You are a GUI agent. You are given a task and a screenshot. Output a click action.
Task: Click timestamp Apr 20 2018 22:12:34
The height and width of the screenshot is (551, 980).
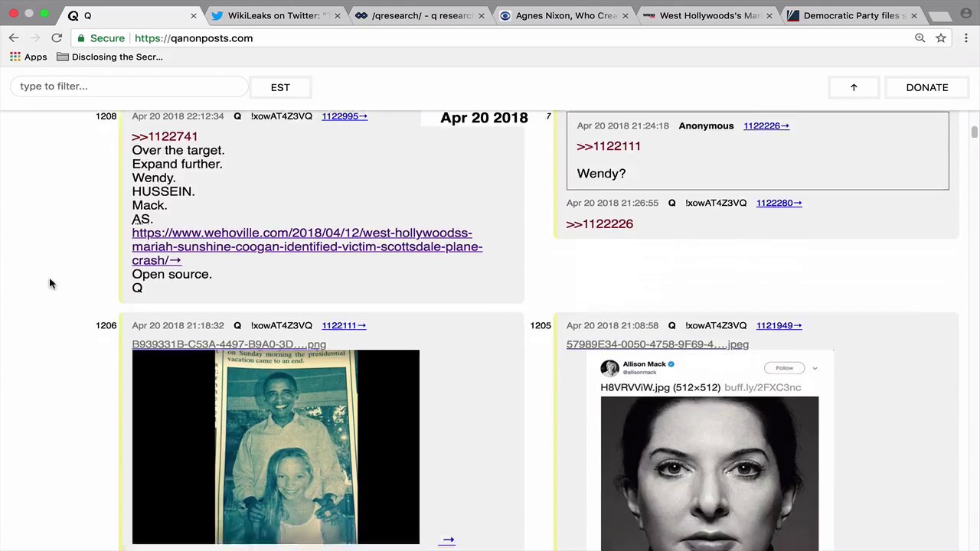pos(178,116)
